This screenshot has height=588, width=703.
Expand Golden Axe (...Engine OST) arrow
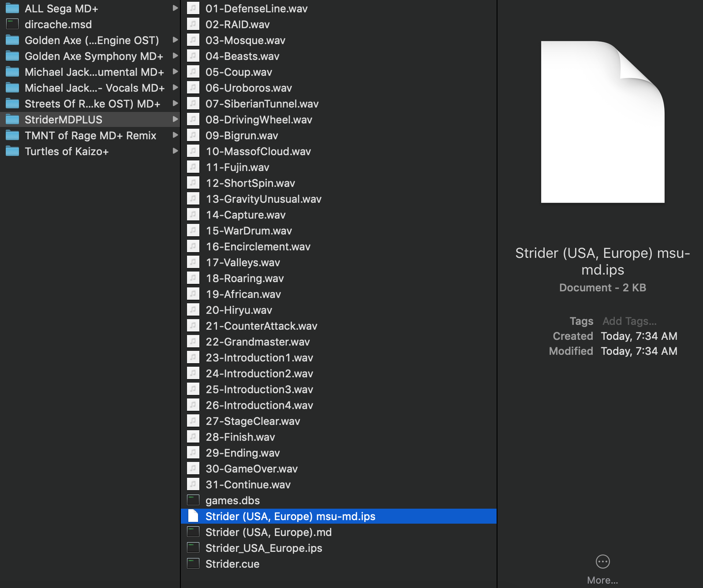(175, 40)
